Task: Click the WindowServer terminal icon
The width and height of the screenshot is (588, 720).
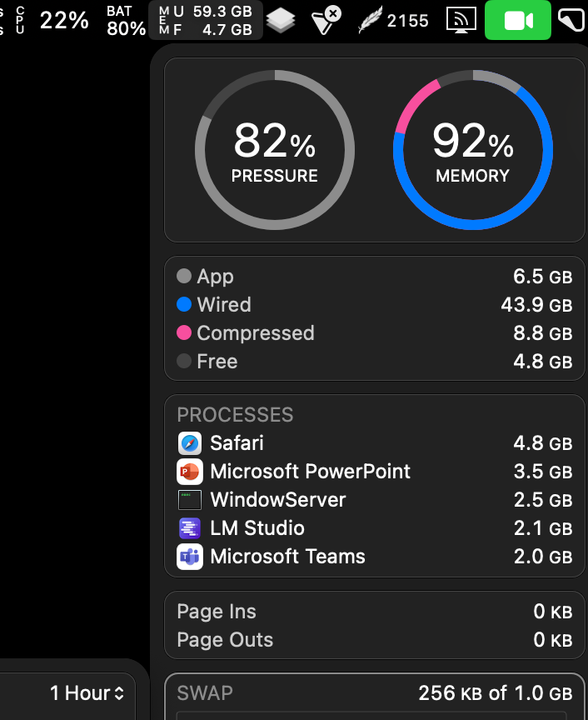Action: coord(189,500)
